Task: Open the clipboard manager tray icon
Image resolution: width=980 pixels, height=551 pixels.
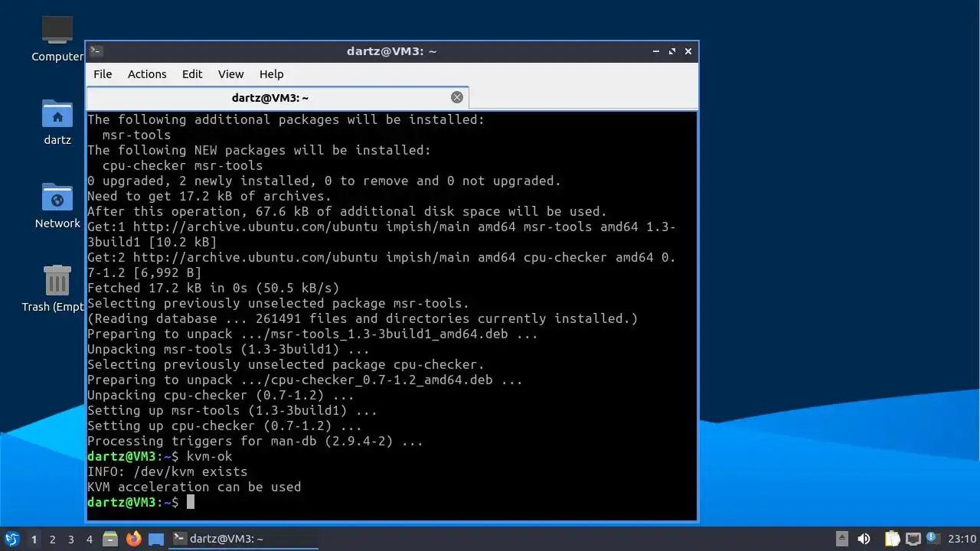Action: pos(892,539)
